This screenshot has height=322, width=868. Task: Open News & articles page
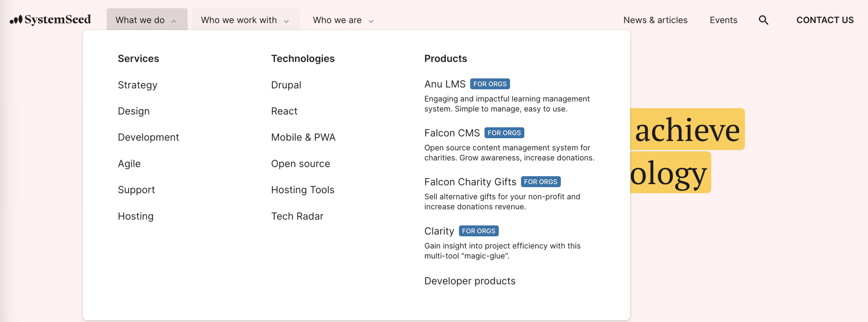tap(655, 20)
